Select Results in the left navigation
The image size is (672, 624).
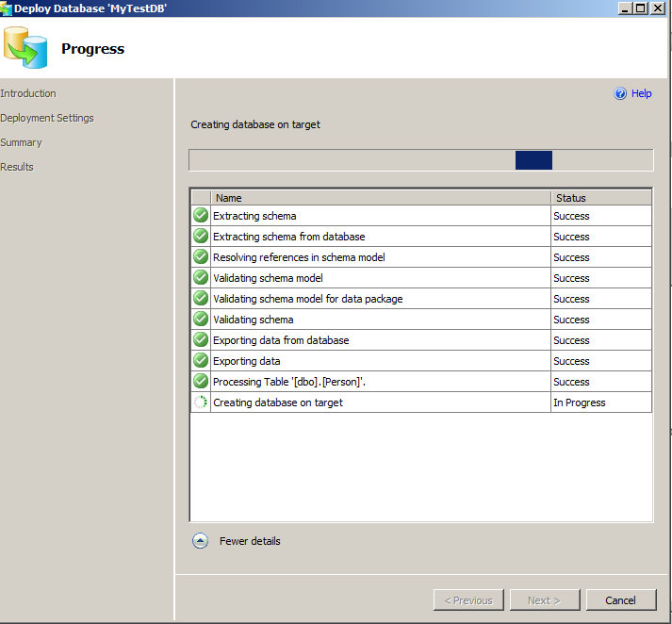(17, 167)
